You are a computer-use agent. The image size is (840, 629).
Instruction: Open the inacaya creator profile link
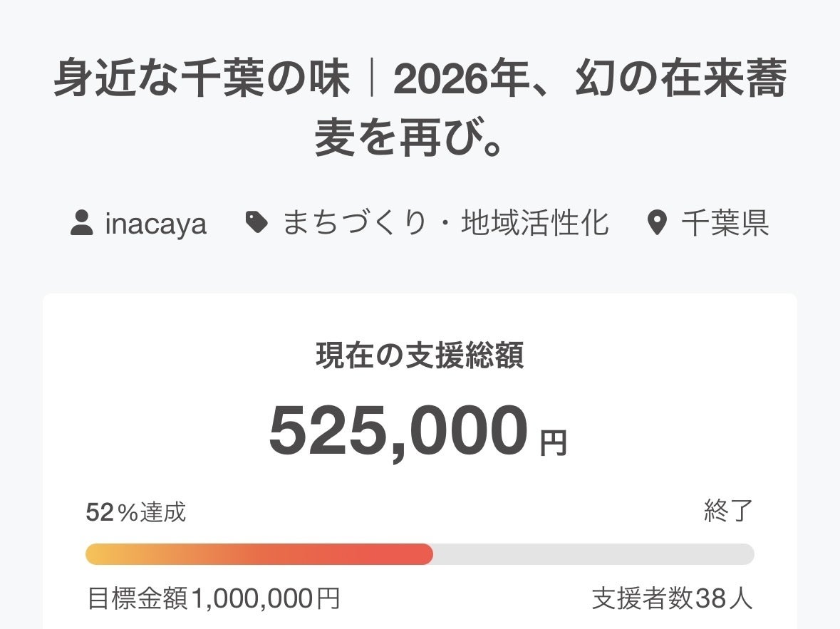point(155,224)
